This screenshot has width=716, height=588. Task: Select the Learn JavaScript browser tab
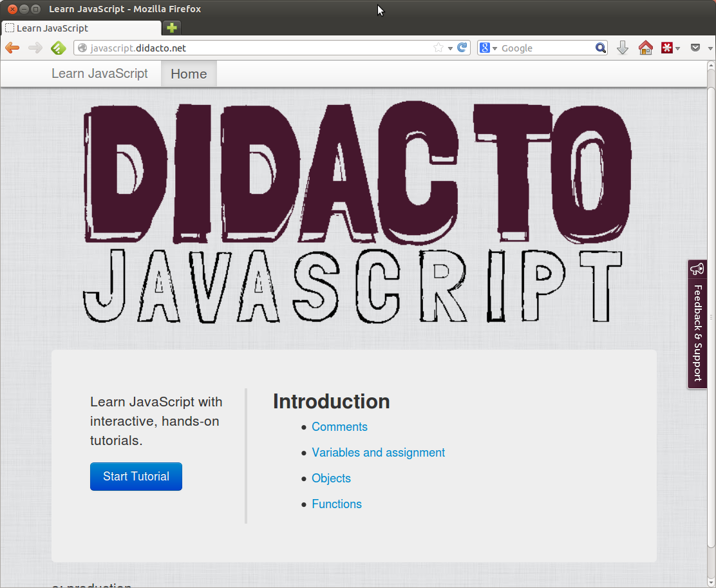[81, 28]
